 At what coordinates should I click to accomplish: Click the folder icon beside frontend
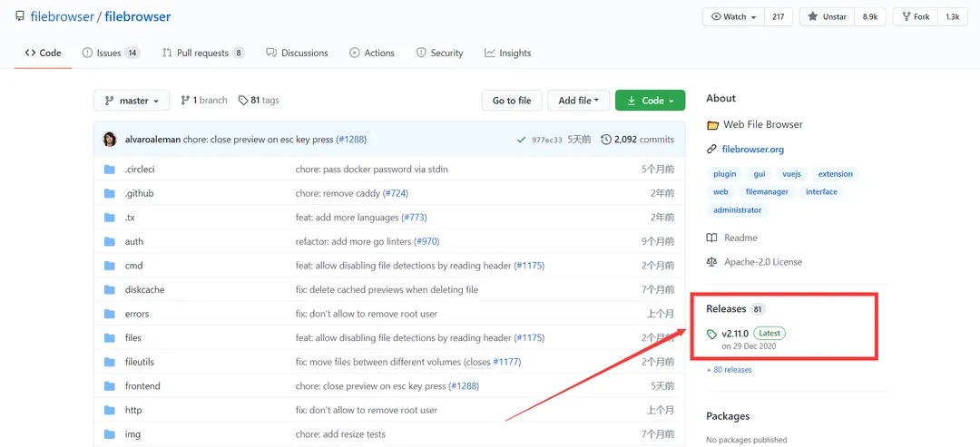pos(110,386)
